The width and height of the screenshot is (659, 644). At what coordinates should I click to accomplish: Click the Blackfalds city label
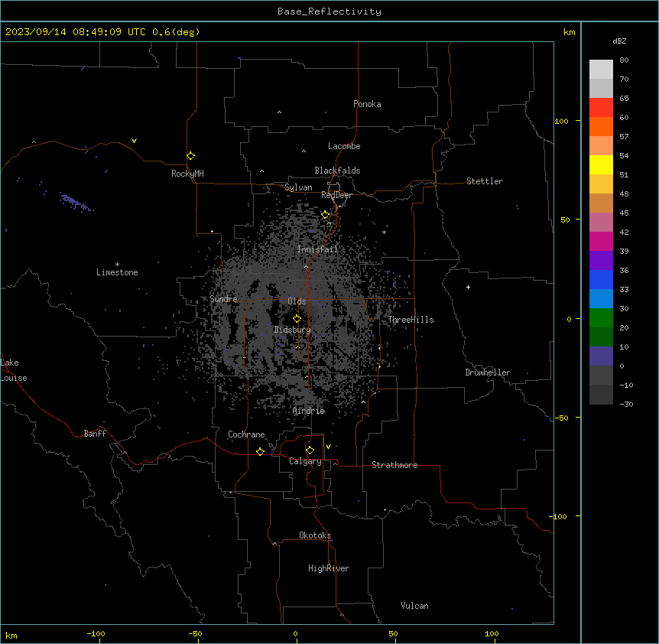(337, 171)
